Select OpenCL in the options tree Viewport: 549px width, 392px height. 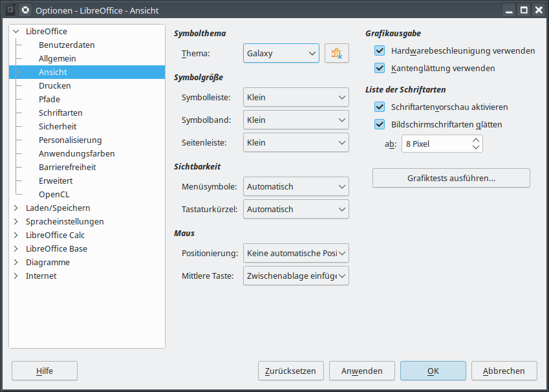(54, 195)
